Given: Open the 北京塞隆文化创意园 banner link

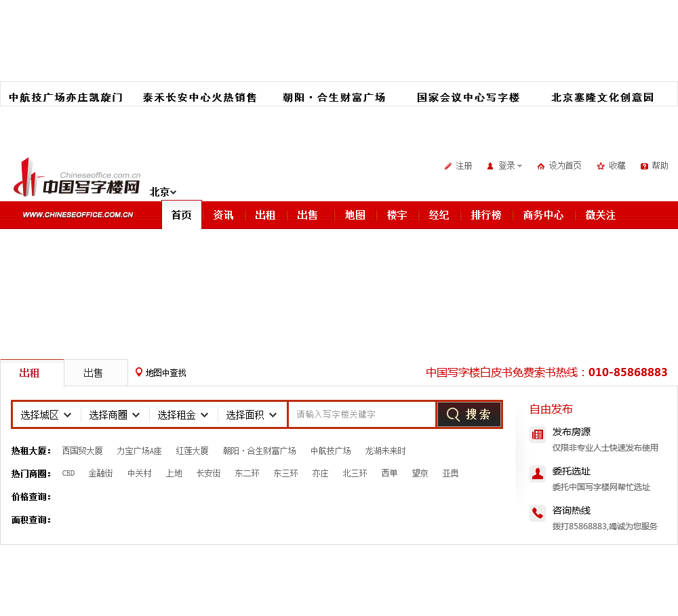Looking at the screenshot, I should coord(602,98).
